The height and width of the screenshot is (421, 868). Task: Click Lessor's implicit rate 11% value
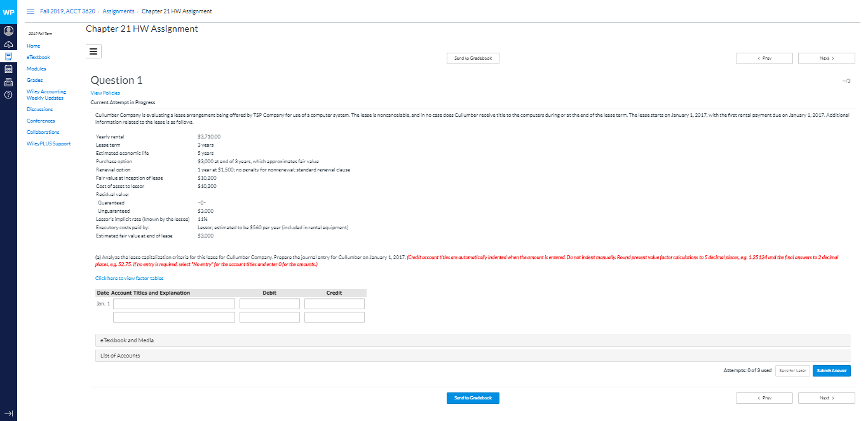202,219
